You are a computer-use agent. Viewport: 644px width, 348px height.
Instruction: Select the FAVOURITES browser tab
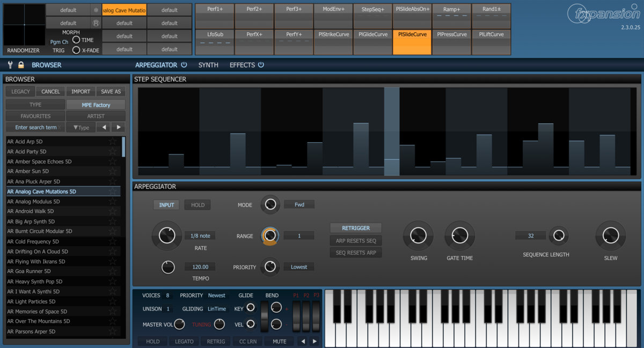tap(35, 116)
